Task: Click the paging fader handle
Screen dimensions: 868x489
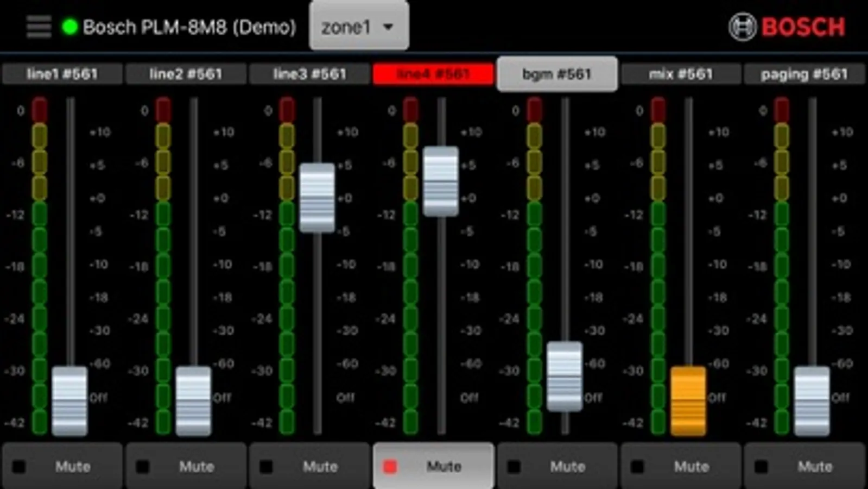Action: point(812,401)
